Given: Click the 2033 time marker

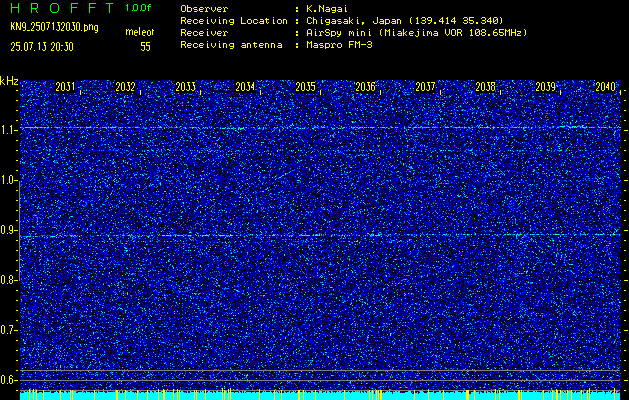Looking at the screenshot, I should coord(185,87).
